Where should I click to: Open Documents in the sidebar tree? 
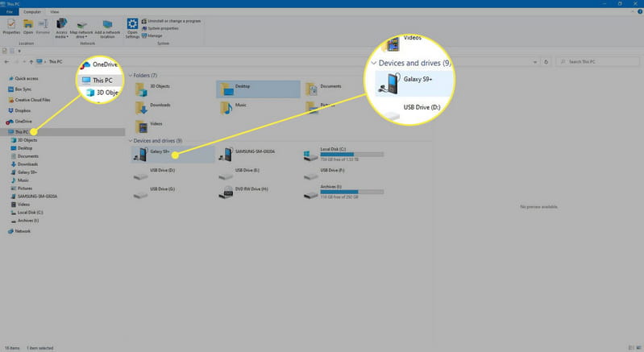25,156
